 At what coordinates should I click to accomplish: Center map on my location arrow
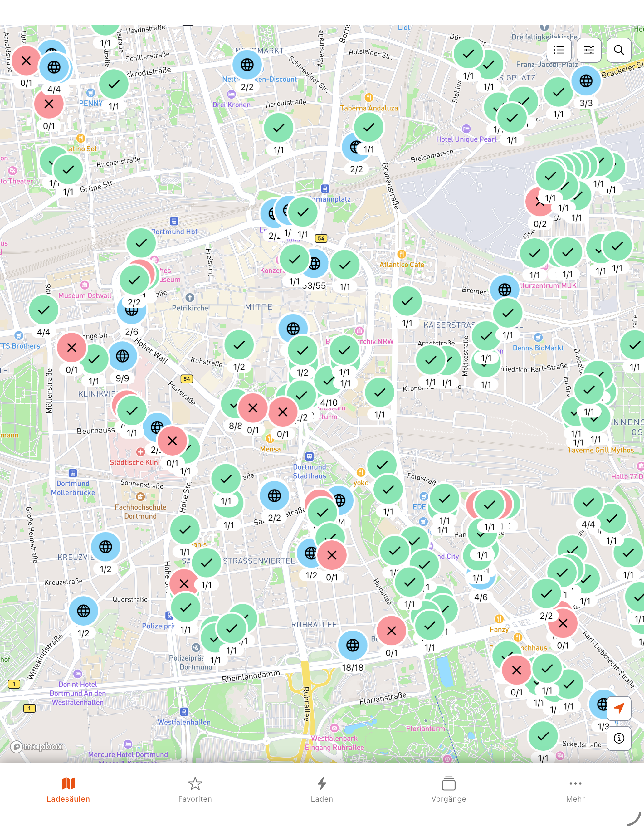[x=619, y=708]
